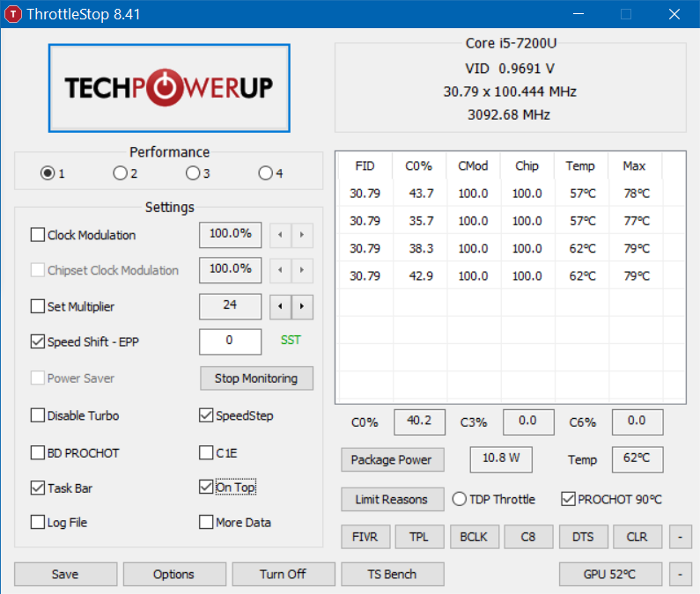Click the minus button beside GPU 52°C

(x=681, y=575)
